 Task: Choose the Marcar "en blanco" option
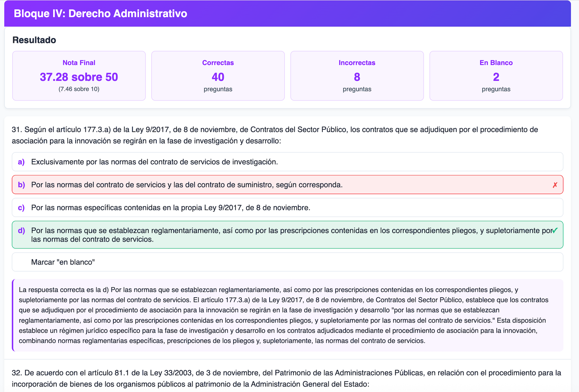click(63, 262)
